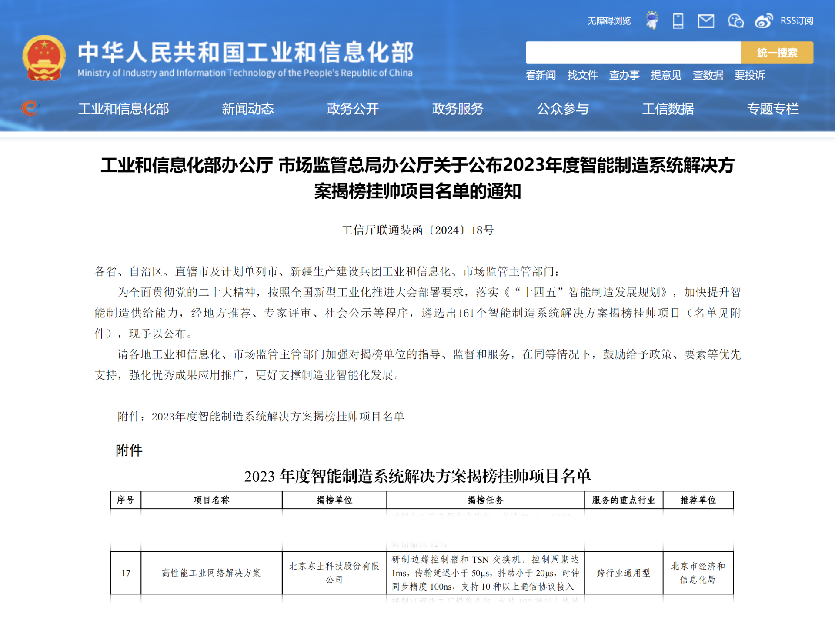The width and height of the screenshot is (835, 644).
Task: Switch to the 看新闻 tab
Action: [541, 75]
